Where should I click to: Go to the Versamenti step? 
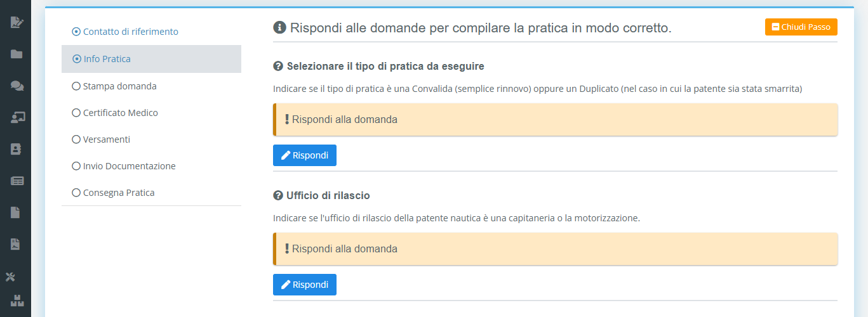pos(101,139)
